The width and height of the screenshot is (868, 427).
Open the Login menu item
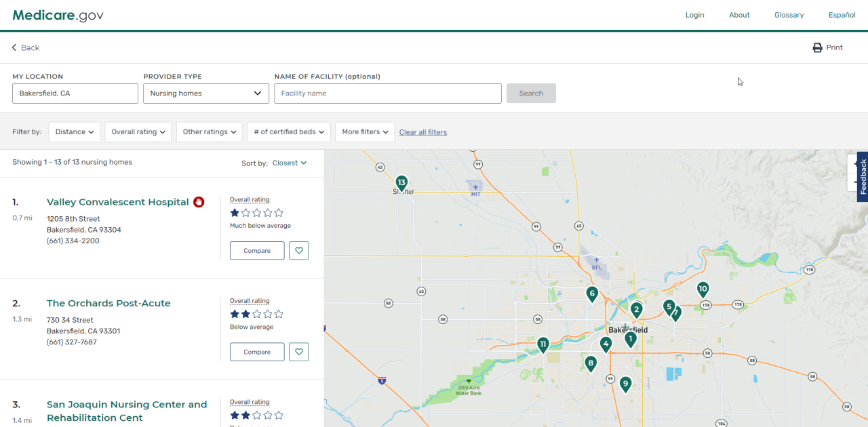(x=694, y=15)
